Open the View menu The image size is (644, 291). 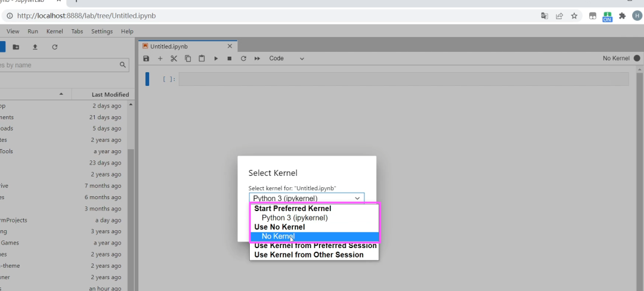point(13,31)
